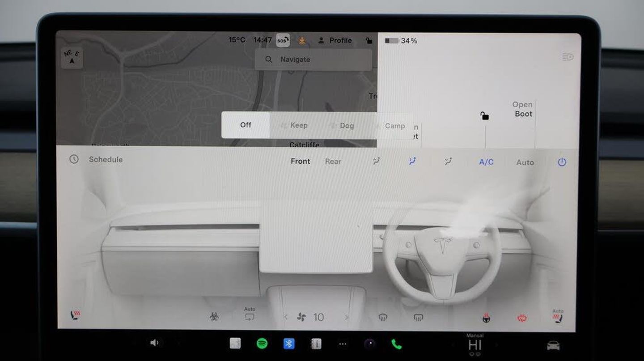Turn on the heated steering wheel
644x361 pixels.
(x=486, y=318)
